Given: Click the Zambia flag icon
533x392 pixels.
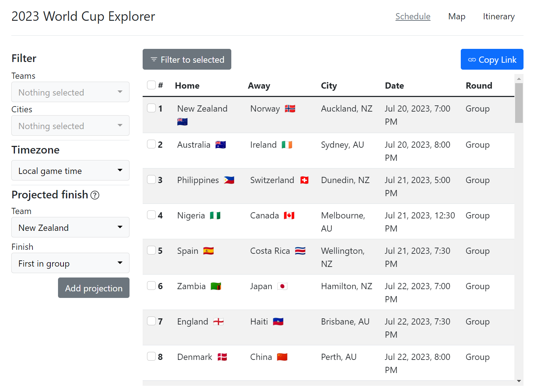Looking at the screenshot, I should pos(216,286).
